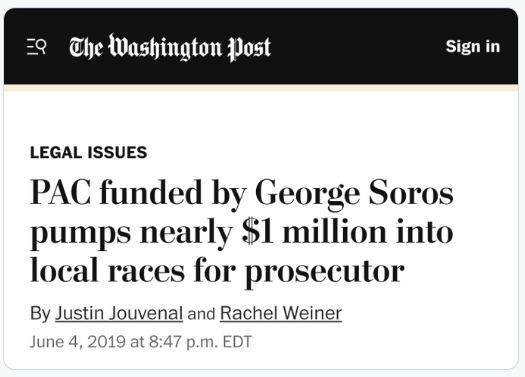Viewport: 525px width, 377px height.
Task: Click the word "and" between author names
Action: point(201,314)
